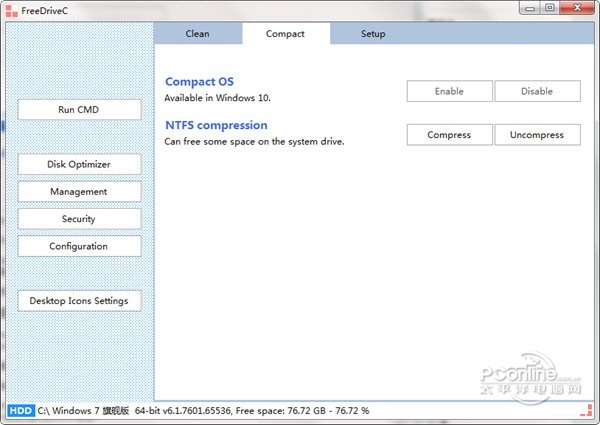Click the Compact OS heading

pos(199,81)
